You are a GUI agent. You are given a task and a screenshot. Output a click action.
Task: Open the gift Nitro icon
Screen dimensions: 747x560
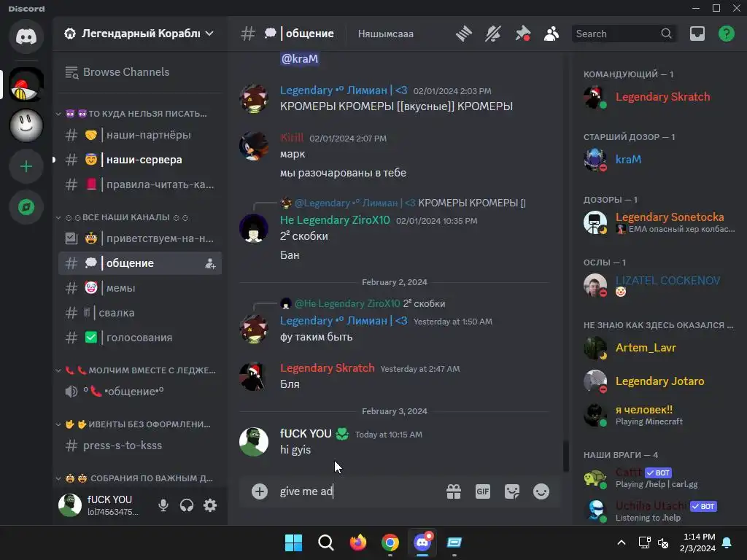pyautogui.click(x=454, y=491)
